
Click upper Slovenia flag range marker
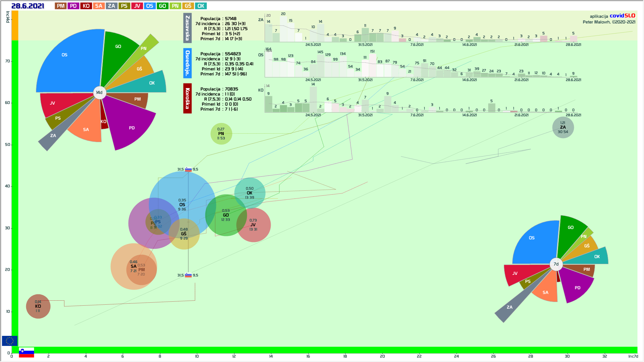click(188, 170)
